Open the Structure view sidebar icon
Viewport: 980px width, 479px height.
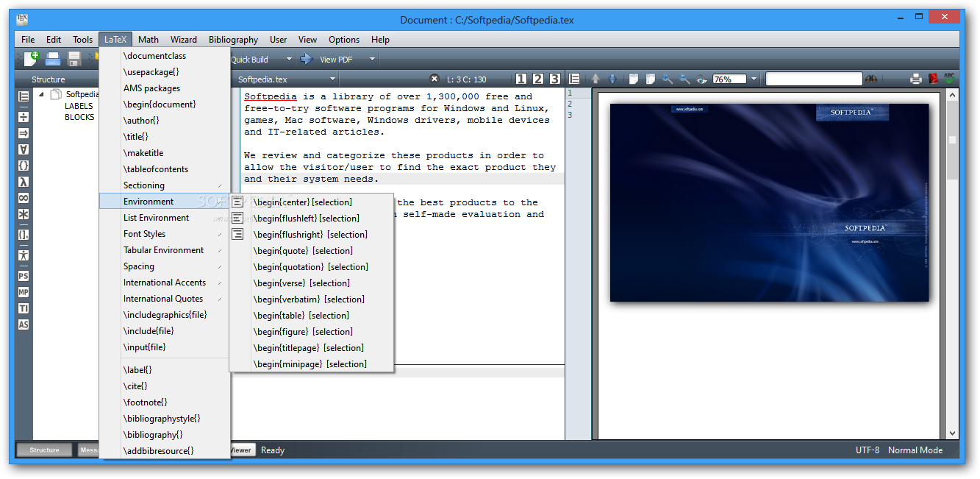[x=24, y=96]
